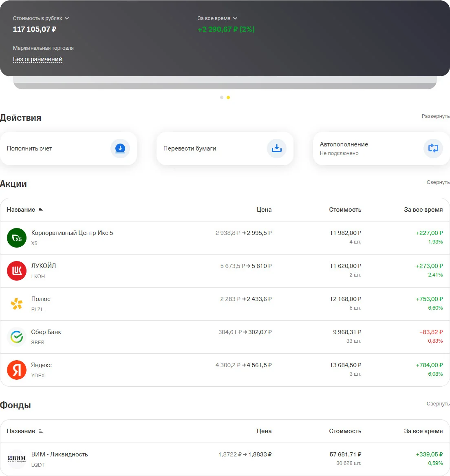Click the X5 price 2 995,5 ₽

tap(259, 233)
